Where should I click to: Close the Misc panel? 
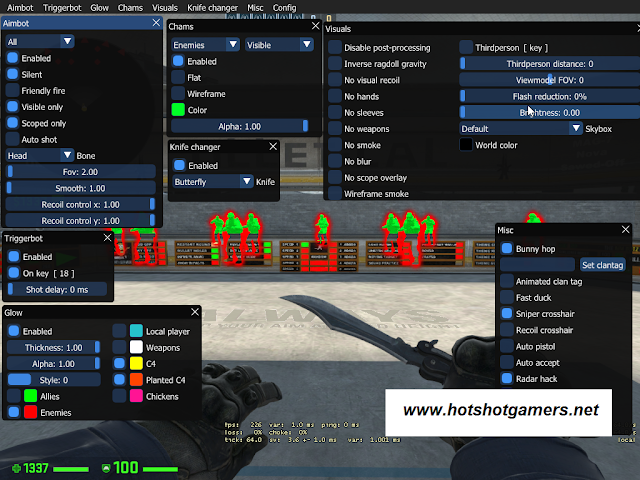[625, 230]
